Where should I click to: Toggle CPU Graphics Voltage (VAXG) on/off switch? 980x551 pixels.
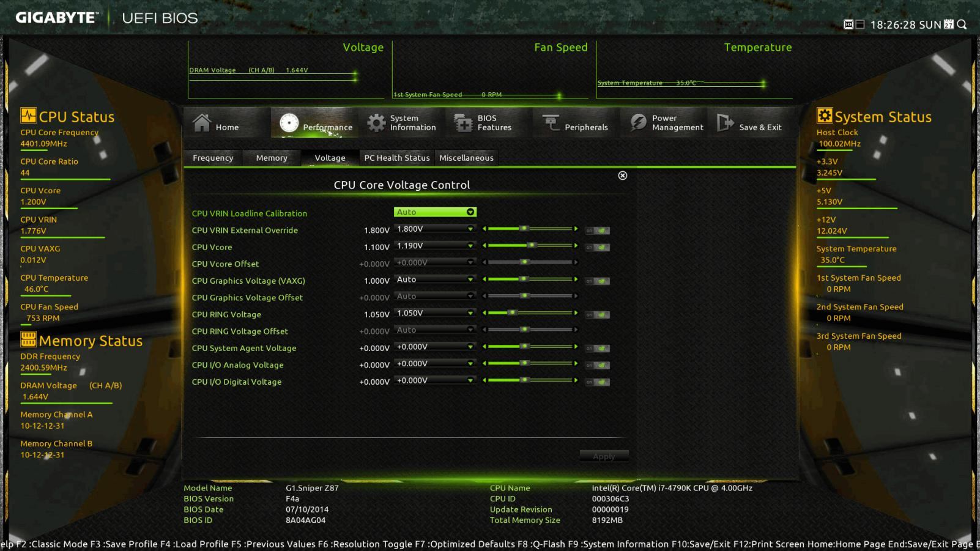pos(597,281)
